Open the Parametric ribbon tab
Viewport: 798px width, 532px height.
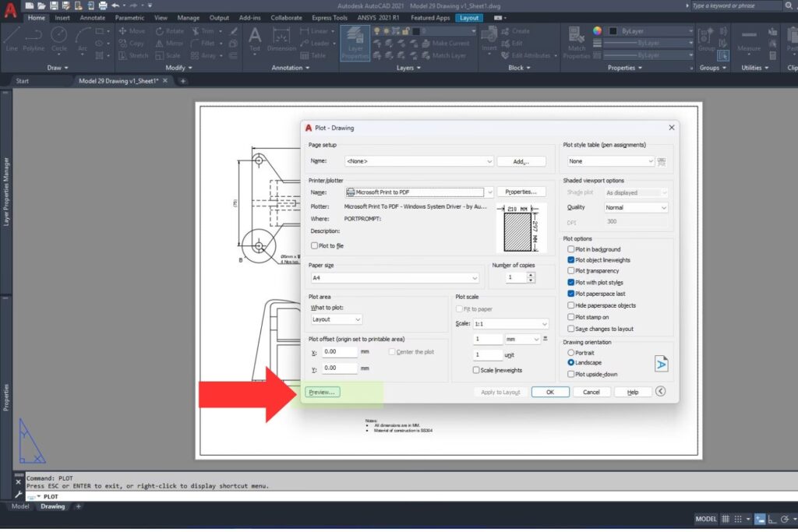click(130, 18)
